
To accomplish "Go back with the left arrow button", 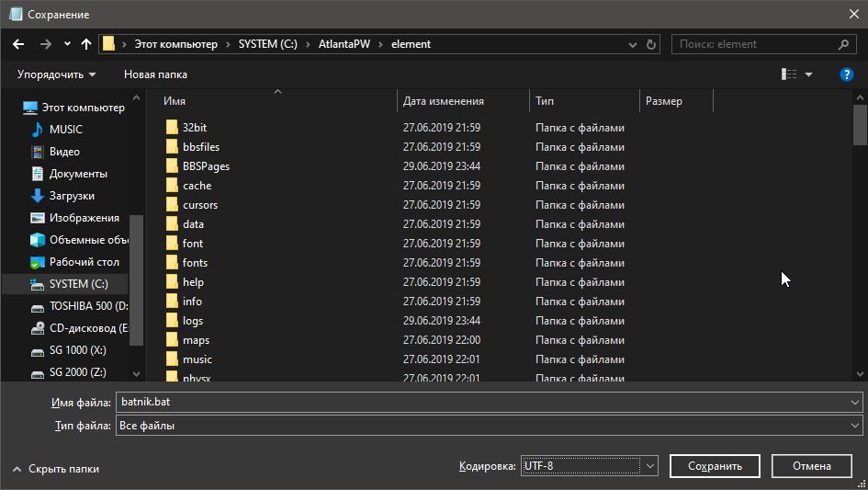I will (18, 44).
